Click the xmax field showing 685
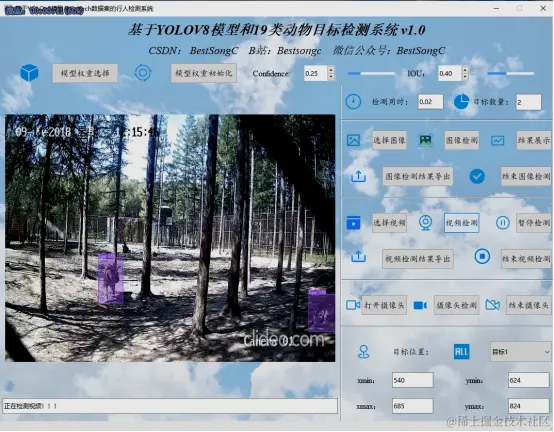Screen dimensions: 554x432 click(413, 406)
